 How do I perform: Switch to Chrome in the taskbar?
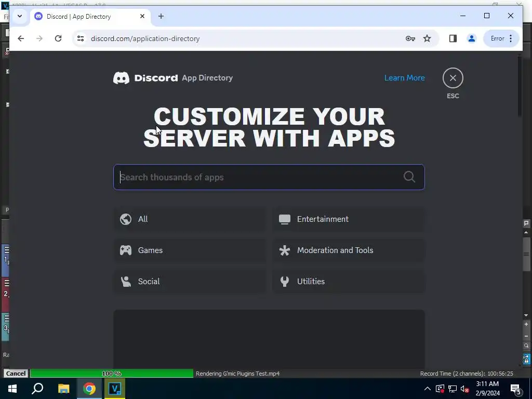[89, 389]
